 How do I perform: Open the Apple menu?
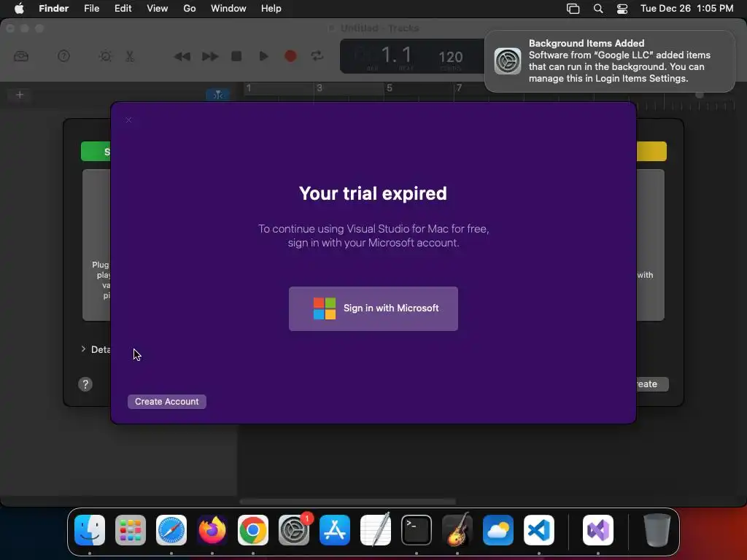pyautogui.click(x=19, y=9)
